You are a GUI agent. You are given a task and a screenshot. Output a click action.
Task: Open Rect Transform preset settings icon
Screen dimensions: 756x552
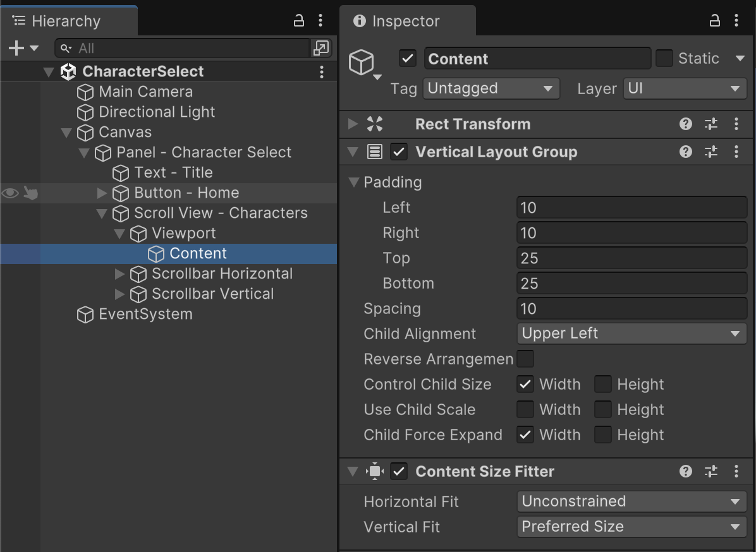point(711,124)
